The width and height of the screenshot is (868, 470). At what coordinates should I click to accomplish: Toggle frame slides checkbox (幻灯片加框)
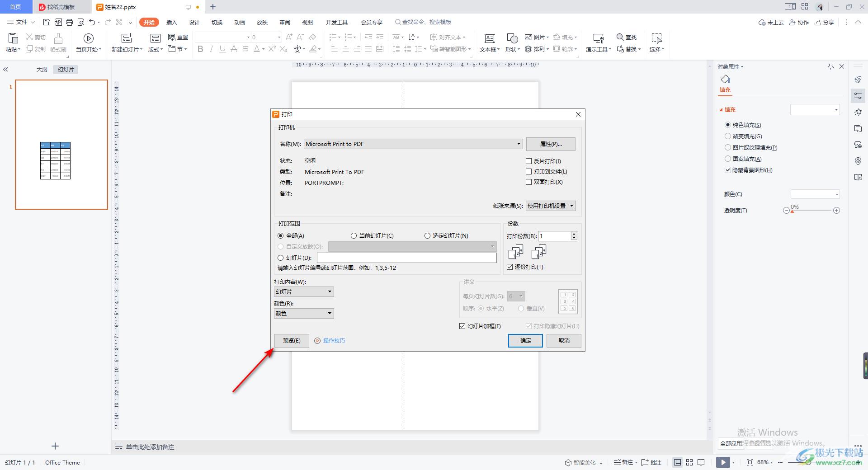coord(462,326)
